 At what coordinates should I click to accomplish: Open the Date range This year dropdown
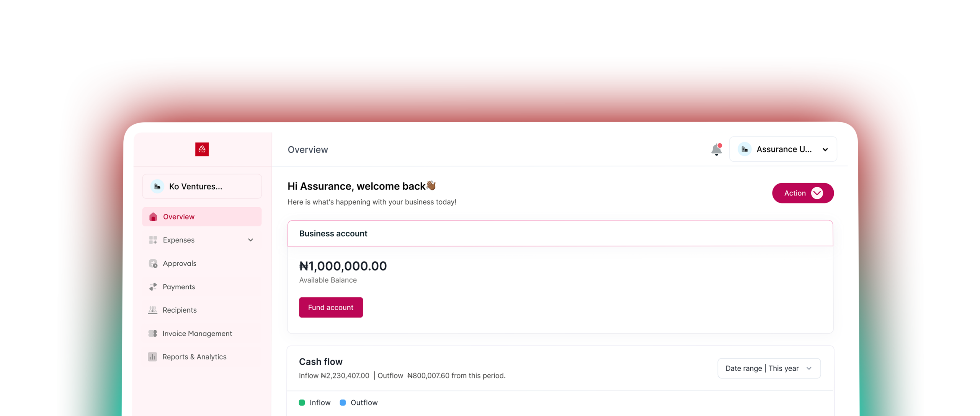769,368
